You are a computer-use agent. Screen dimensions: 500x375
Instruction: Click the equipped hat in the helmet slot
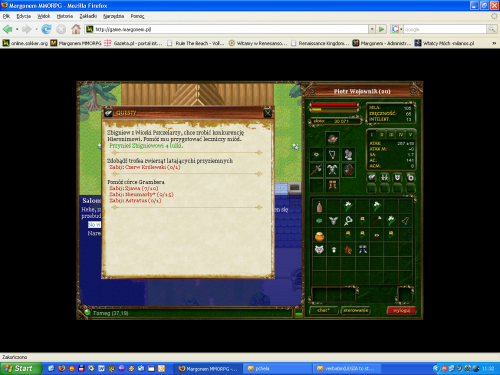pos(332,138)
